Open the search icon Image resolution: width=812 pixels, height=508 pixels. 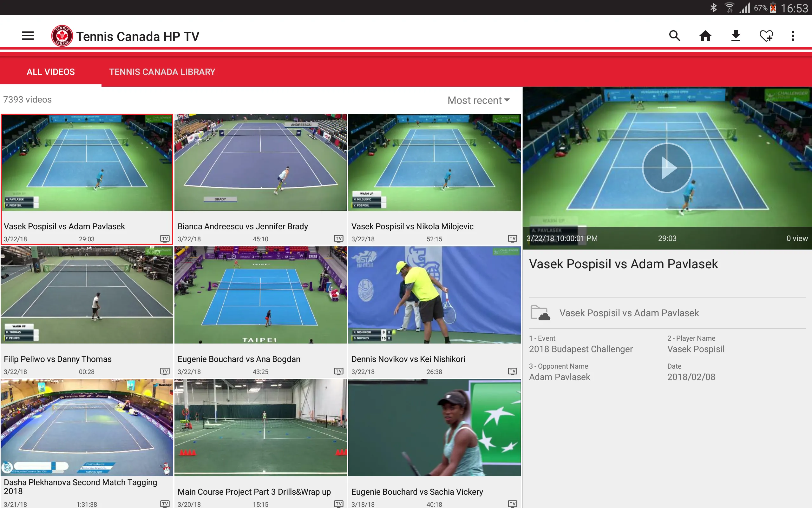[x=674, y=36]
